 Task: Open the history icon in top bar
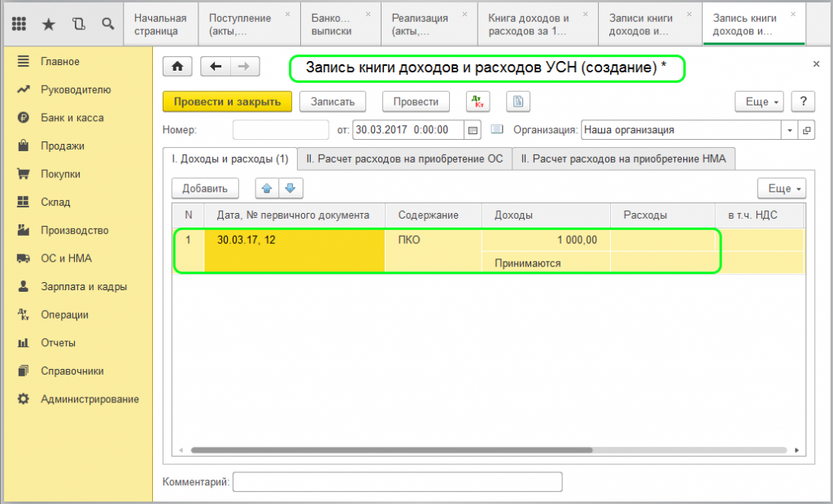point(78,24)
